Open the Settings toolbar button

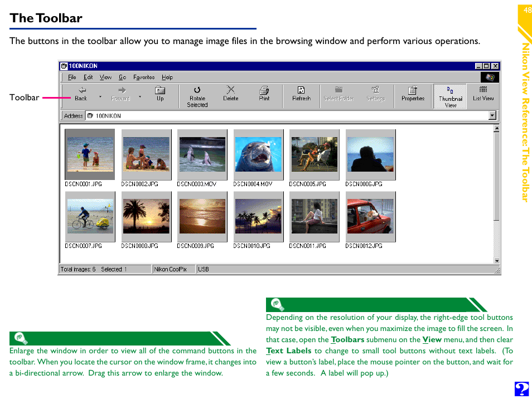tap(376, 94)
